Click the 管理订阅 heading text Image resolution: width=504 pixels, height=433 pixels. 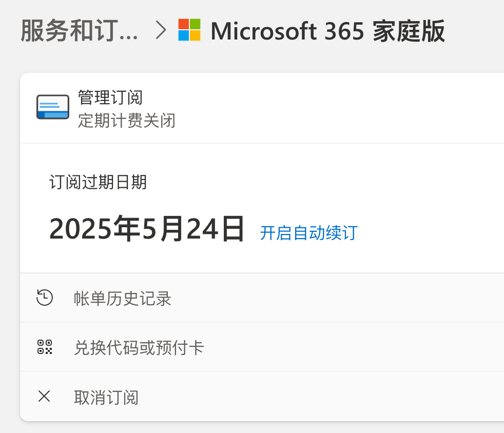(x=110, y=97)
